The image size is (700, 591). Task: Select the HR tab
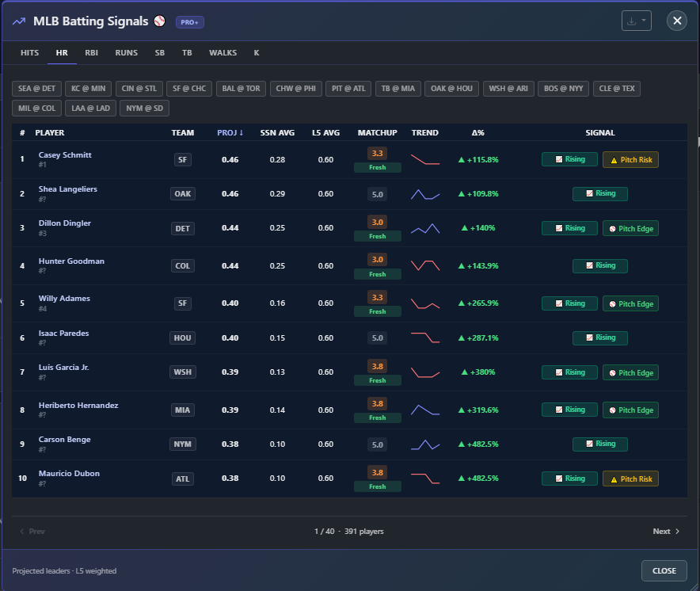(62, 53)
